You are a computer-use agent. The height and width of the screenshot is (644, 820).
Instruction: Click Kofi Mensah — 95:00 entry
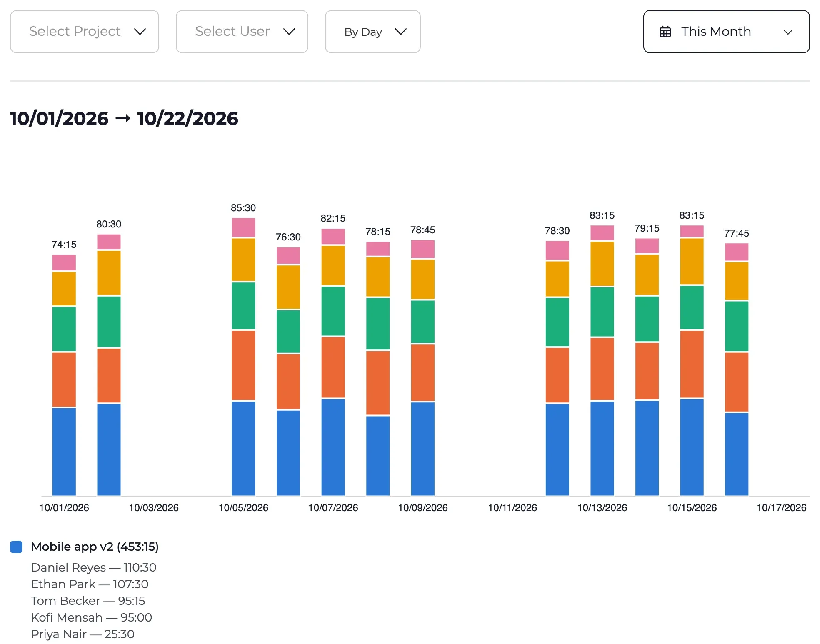[92, 617]
